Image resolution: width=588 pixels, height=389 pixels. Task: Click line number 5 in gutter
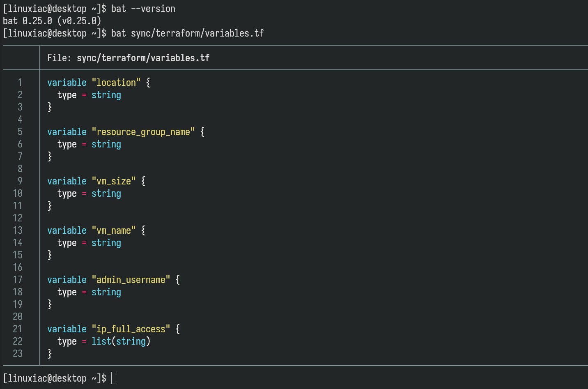click(x=20, y=132)
